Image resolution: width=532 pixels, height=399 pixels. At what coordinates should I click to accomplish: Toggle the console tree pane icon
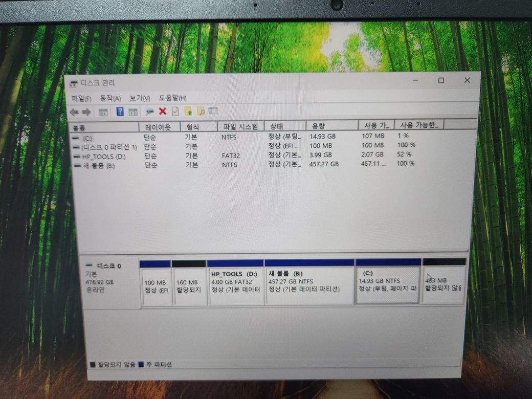(x=103, y=112)
